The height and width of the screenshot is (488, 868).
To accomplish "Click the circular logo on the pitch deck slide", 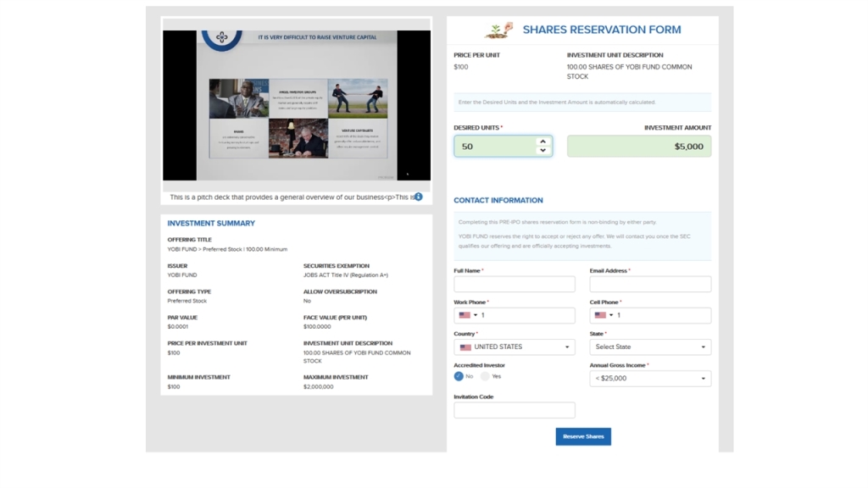I will pos(222,37).
